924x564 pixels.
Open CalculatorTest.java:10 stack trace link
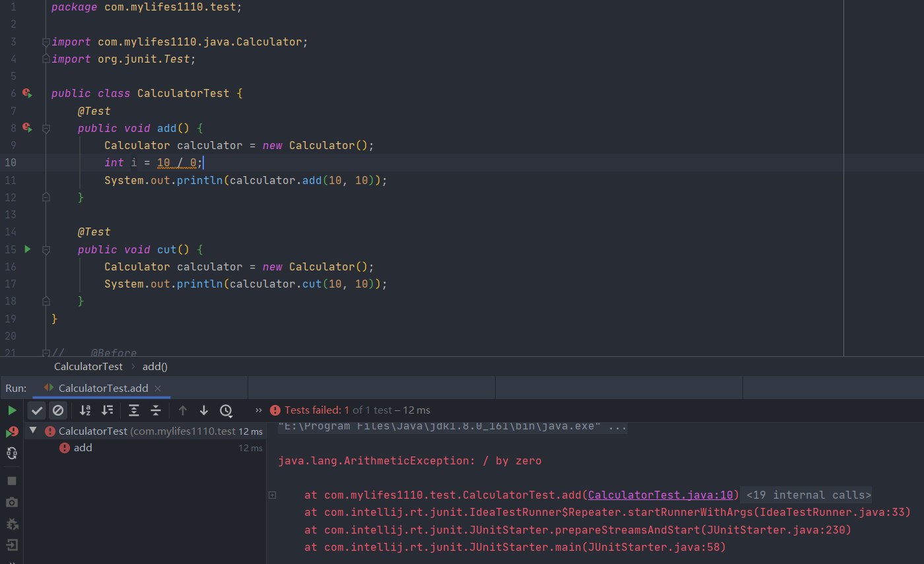pyautogui.click(x=660, y=495)
